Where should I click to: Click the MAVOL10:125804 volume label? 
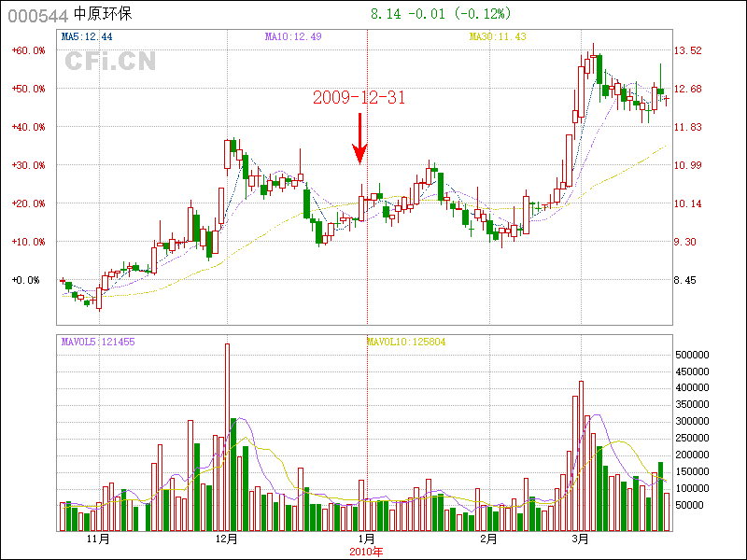coord(405,342)
